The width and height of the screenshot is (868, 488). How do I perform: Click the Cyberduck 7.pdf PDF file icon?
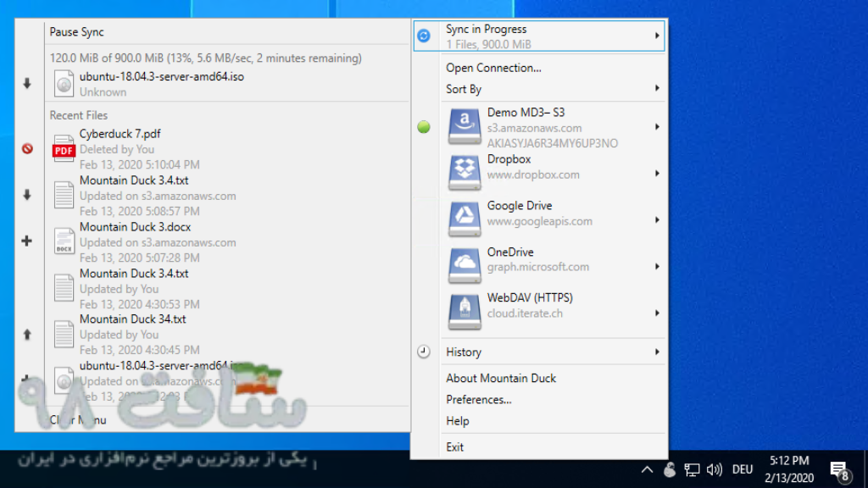pyautogui.click(x=64, y=148)
